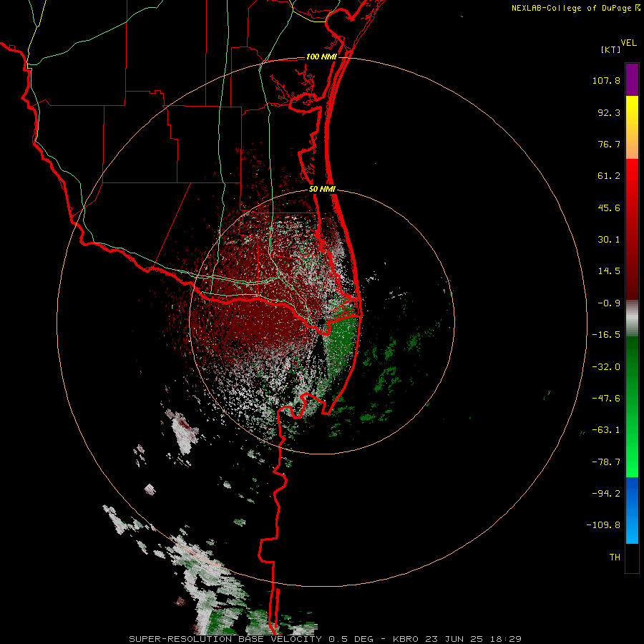
Task: Click the 100 NMI range ring label
Action: tap(321, 57)
